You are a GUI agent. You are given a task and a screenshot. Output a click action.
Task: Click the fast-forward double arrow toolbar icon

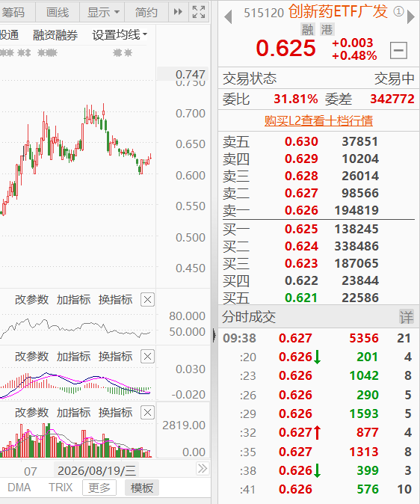point(178,12)
